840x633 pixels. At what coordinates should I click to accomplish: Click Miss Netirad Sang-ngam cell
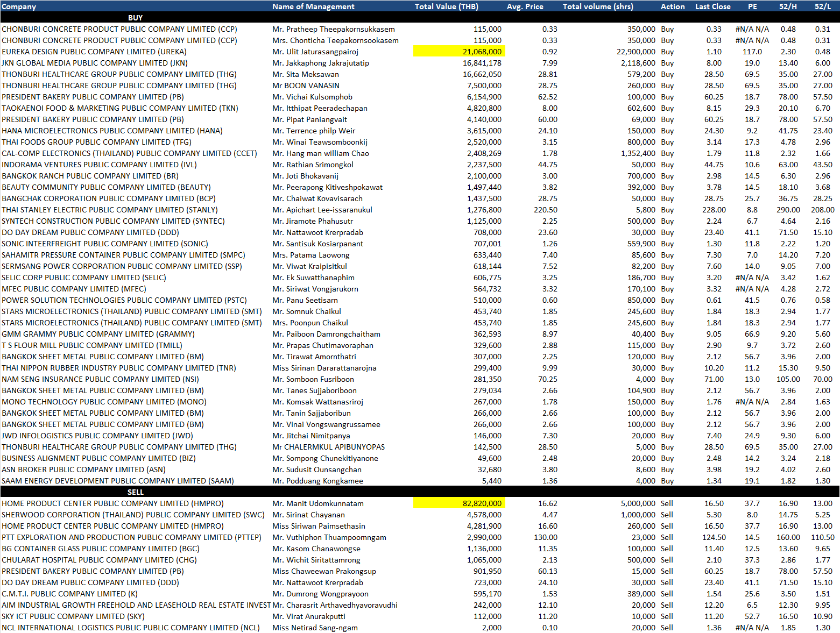pyautogui.click(x=315, y=628)
